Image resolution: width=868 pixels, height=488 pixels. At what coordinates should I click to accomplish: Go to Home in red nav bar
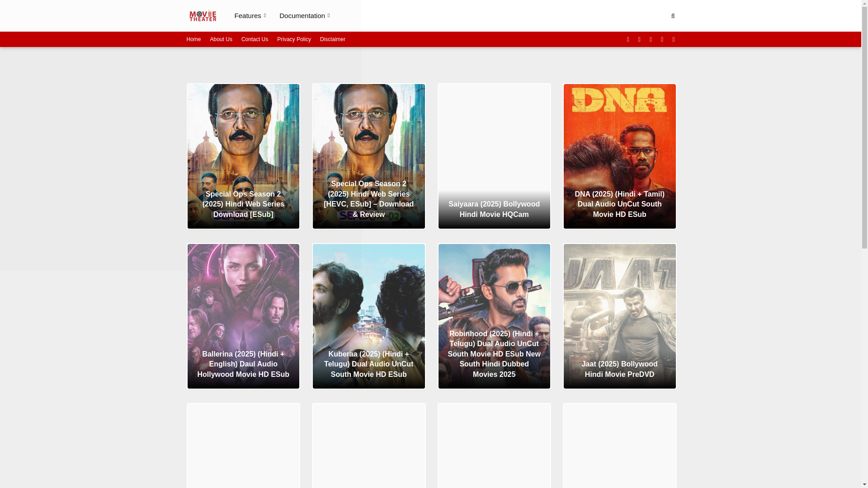(x=193, y=39)
